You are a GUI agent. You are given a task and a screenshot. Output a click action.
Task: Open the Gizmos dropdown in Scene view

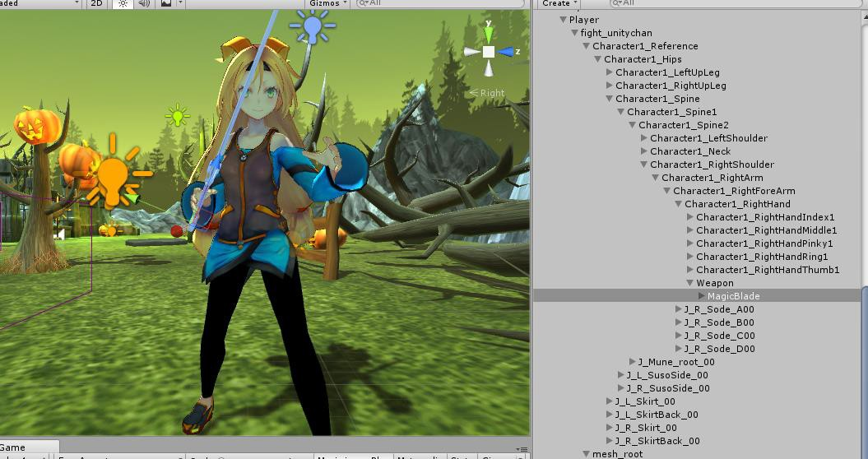point(328,3)
